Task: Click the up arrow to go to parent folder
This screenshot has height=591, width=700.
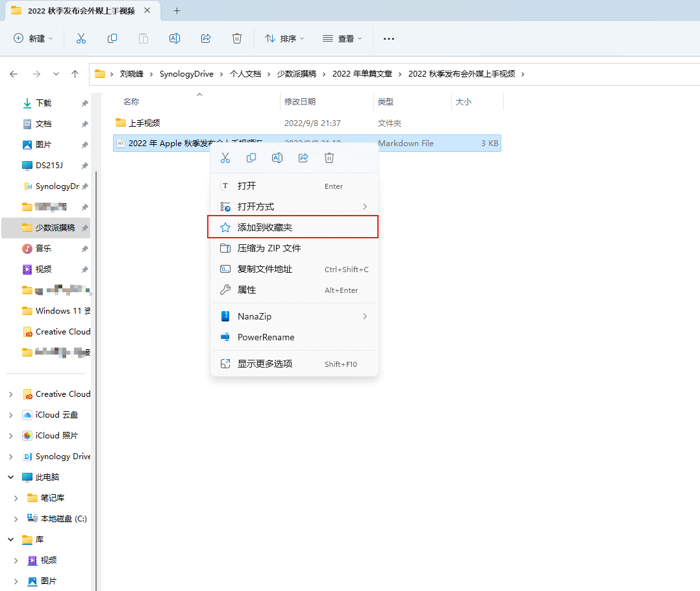Action: [x=75, y=74]
